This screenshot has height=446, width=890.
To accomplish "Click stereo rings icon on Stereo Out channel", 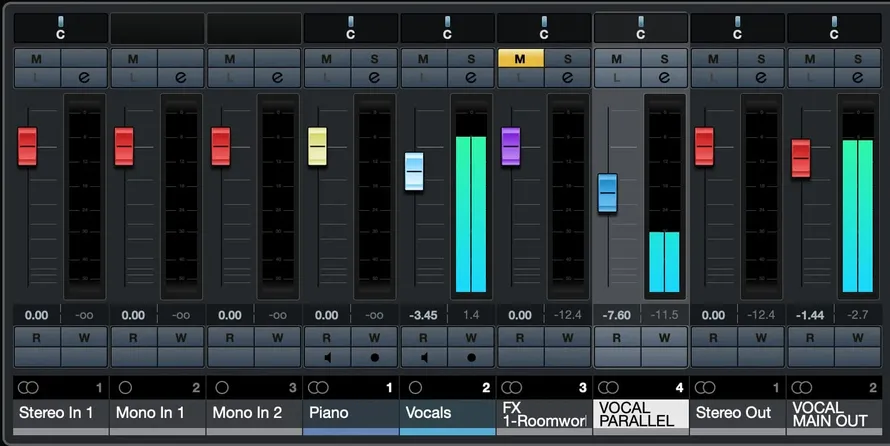I will 705,388.
